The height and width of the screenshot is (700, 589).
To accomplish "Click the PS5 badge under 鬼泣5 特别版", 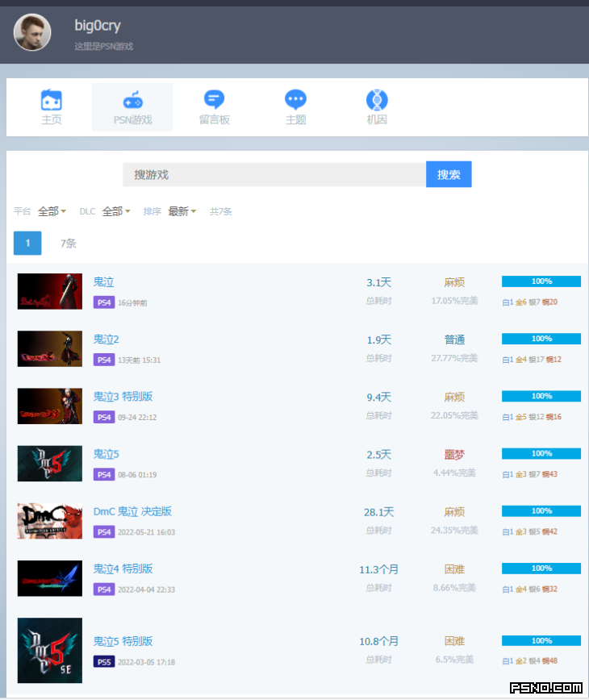I will tap(103, 661).
